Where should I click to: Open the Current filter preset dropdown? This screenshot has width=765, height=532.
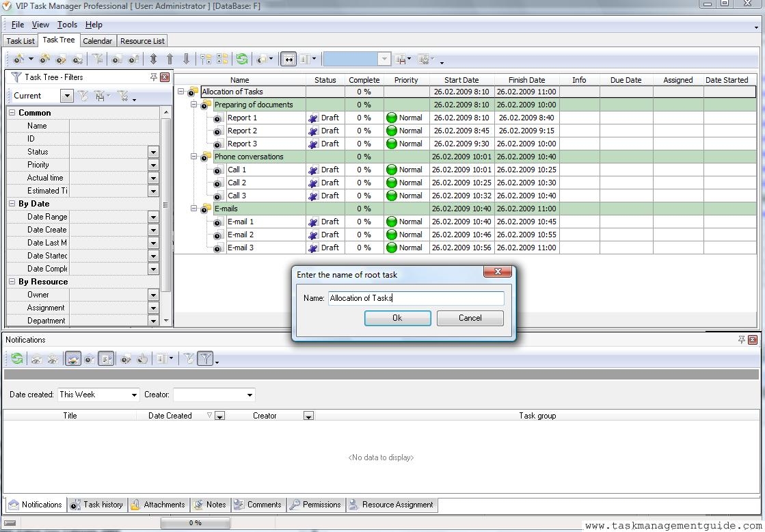click(x=67, y=96)
